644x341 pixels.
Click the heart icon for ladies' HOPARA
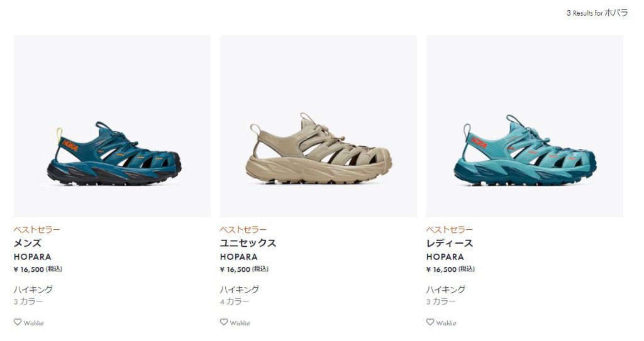click(x=430, y=322)
